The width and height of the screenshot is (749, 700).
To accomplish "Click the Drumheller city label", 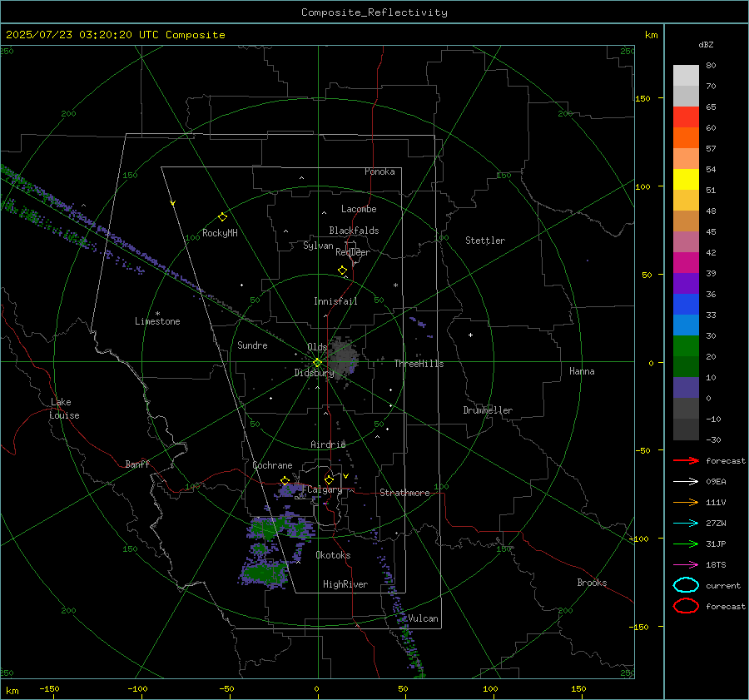I will point(488,410).
